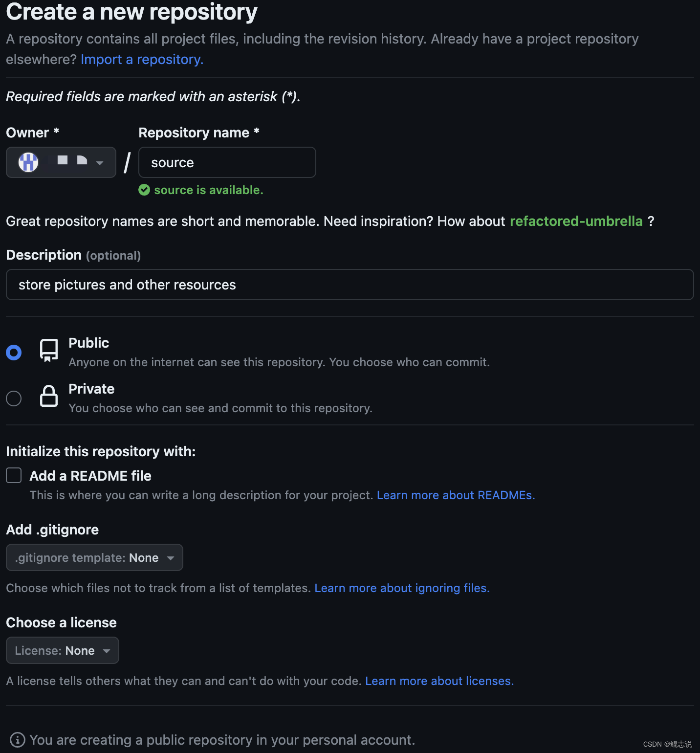
Task: Follow the Import a repository link
Action: (142, 59)
